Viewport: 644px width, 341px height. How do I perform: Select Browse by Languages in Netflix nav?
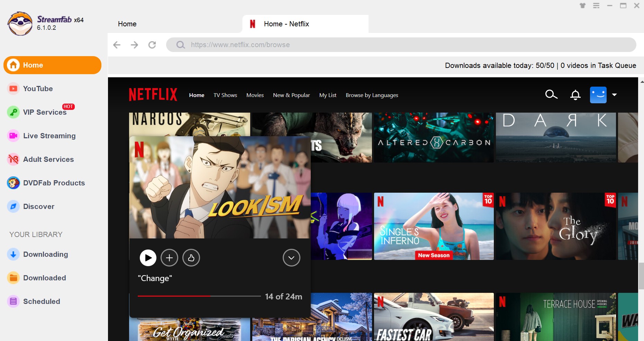coord(372,95)
